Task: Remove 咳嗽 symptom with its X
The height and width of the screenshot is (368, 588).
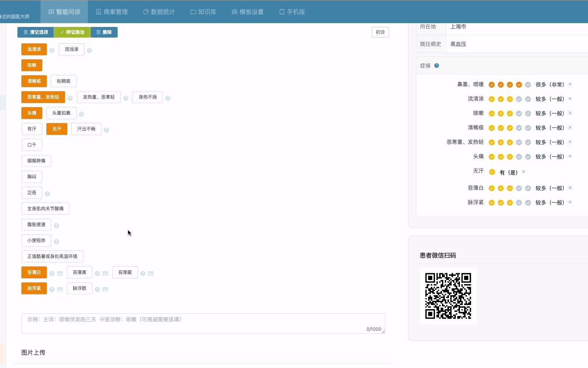Action: click(x=570, y=113)
